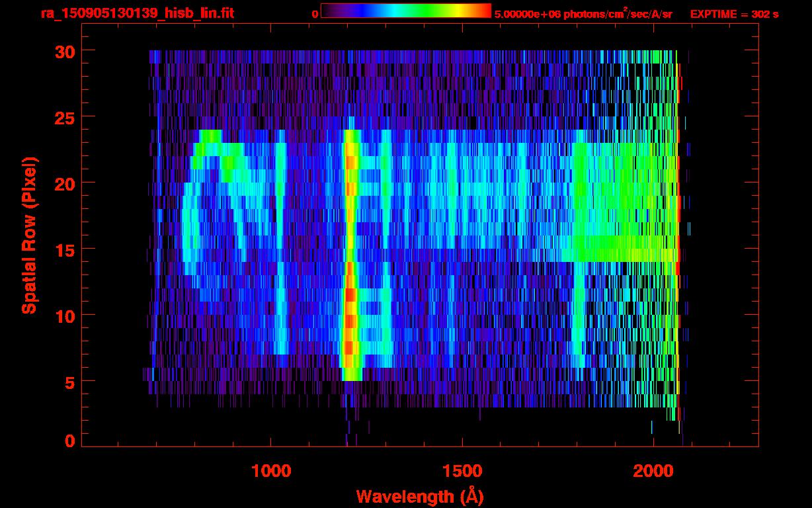812x508 pixels.
Task: Click the 2000 wavelength tick label
Action: pos(653,471)
